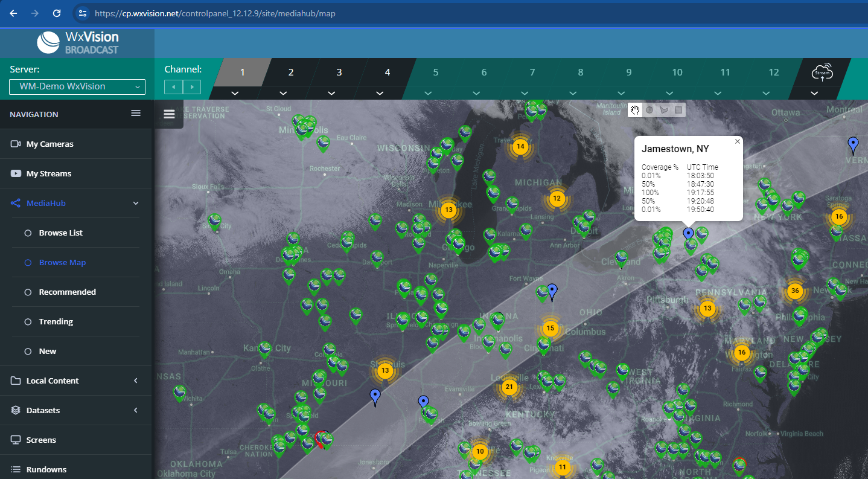The width and height of the screenshot is (868, 479).
Task: Switch to channel 7 tab
Action: (x=532, y=72)
